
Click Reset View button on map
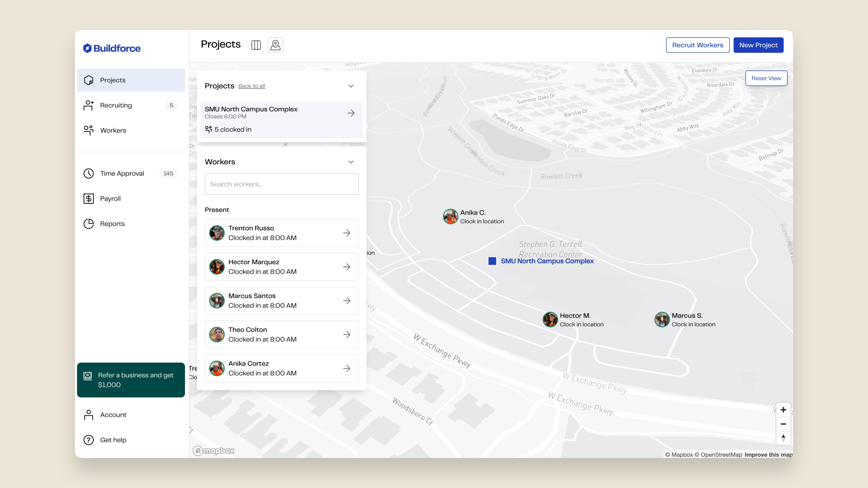[x=766, y=78]
